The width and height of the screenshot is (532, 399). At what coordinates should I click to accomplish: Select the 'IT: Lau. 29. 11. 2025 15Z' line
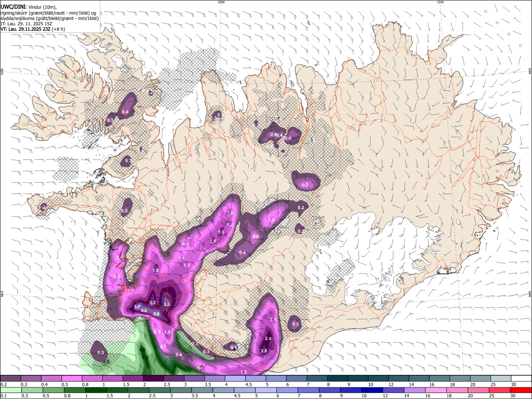pyautogui.click(x=26, y=24)
